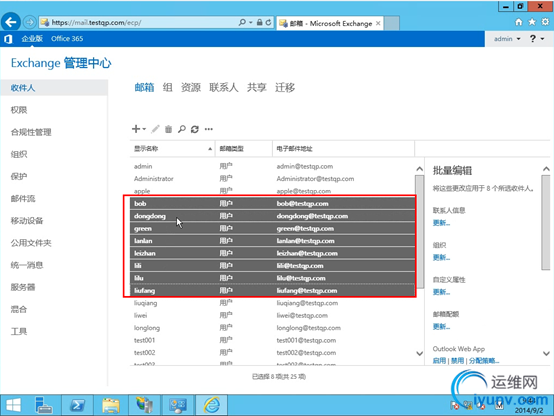554x416 pixels.
Task: Sort the list by the display name column header
Action: click(172, 148)
